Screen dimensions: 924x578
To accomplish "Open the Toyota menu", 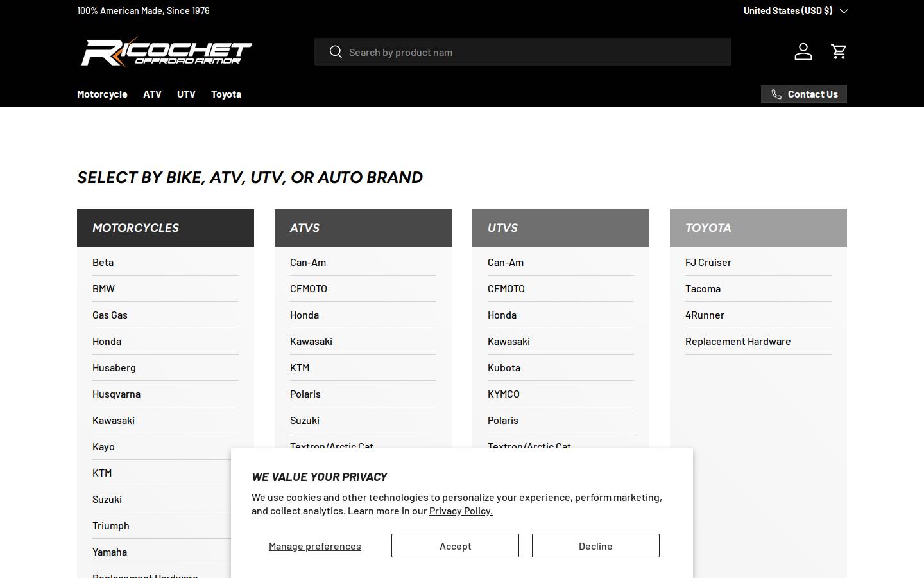I will pos(226,94).
